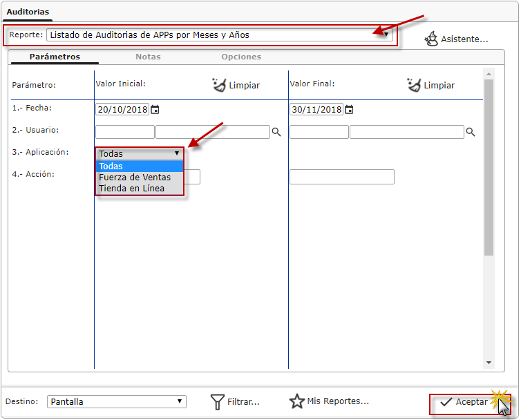Click the final Acción input field
This screenshot has height=420, width=521.
tap(341, 177)
